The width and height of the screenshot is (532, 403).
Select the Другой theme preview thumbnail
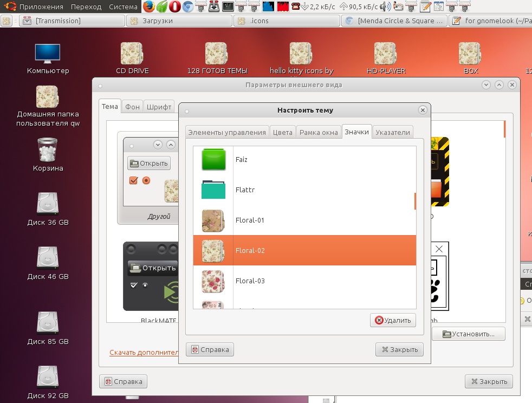coord(148,178)
